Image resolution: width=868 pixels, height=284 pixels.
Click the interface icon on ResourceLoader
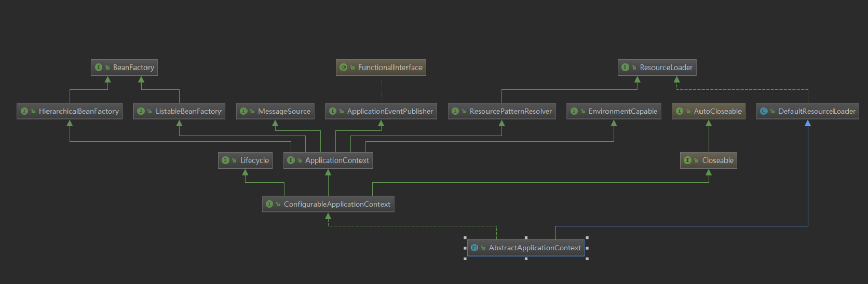pos(626,67)
